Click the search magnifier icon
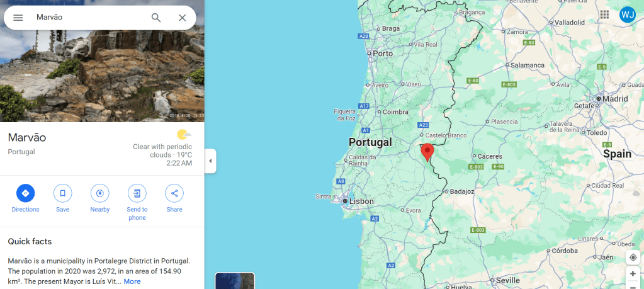The width and height of the screenshot is (644, 289). pos(156,18)
